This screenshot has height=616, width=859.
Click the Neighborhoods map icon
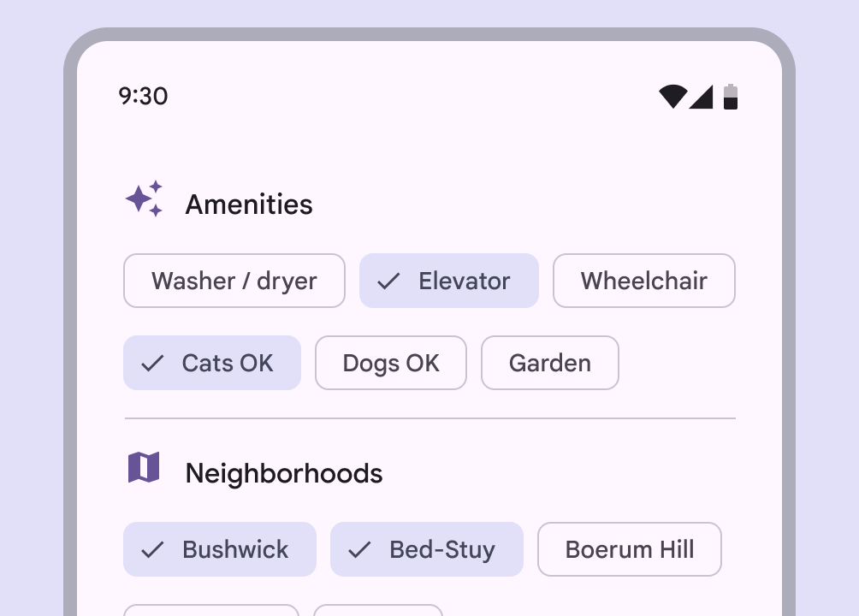[x=144, y=468]
